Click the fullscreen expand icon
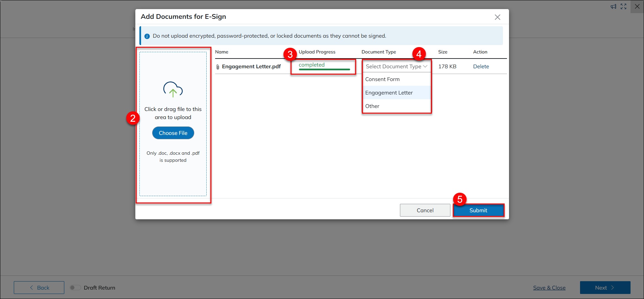 (x=623, y=7)
